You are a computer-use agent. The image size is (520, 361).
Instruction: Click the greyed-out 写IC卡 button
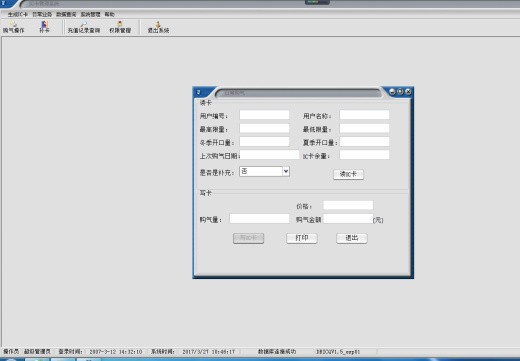click(x=248, y=238)
